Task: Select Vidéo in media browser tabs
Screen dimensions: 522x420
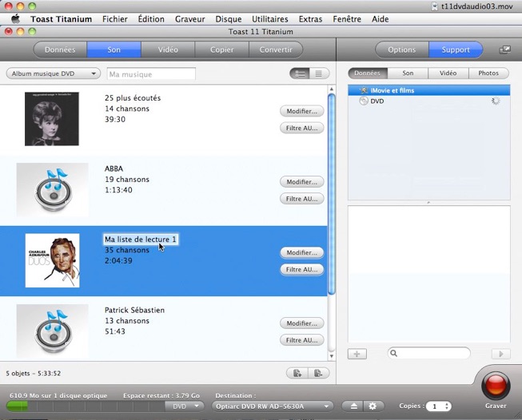Action: tap(448, 73)
